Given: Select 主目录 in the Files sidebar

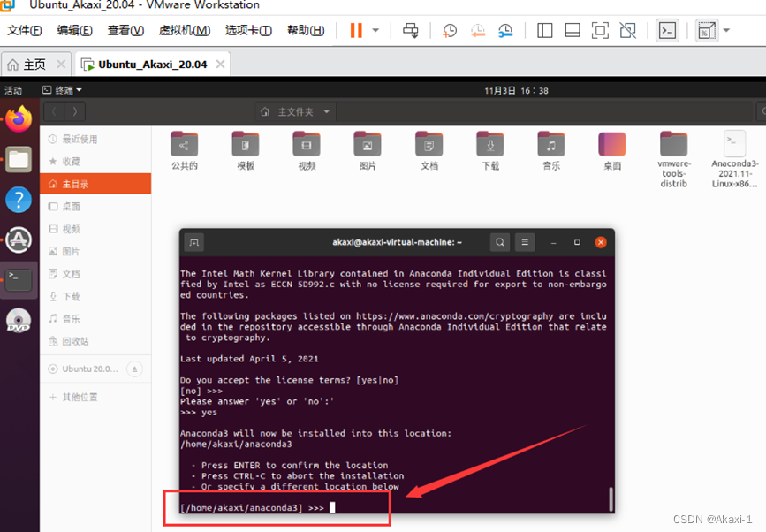Looking at the screenshot, I should coord(95,184).
